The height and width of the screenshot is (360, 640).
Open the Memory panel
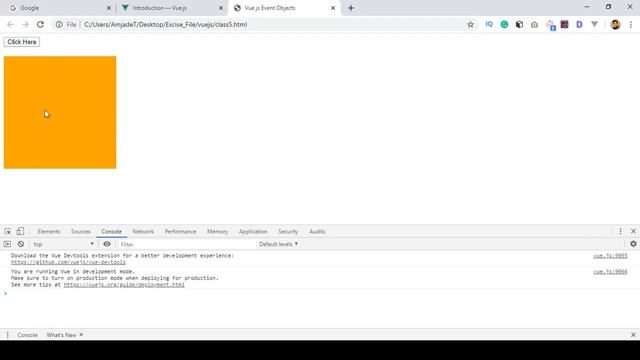click(217, 231)
